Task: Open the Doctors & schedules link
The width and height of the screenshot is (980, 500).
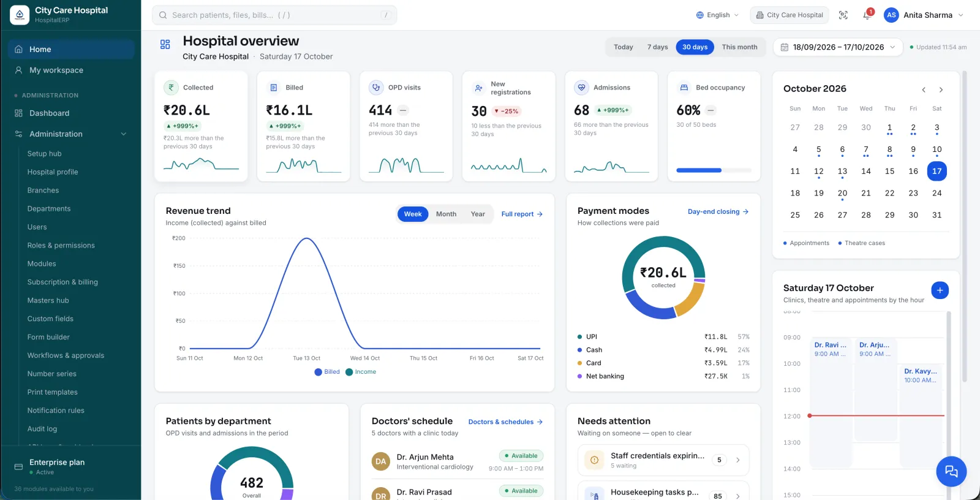Action: (505, 422)
